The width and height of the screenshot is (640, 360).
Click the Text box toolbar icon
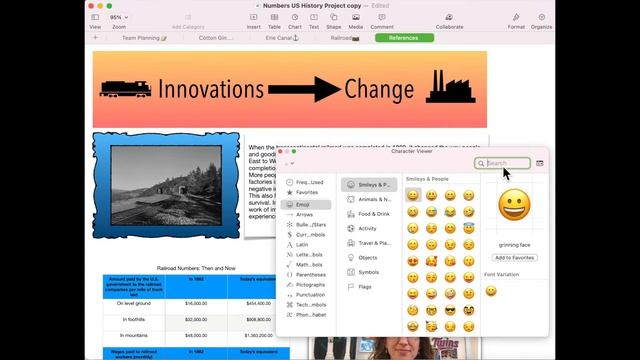tap(314, 21)
